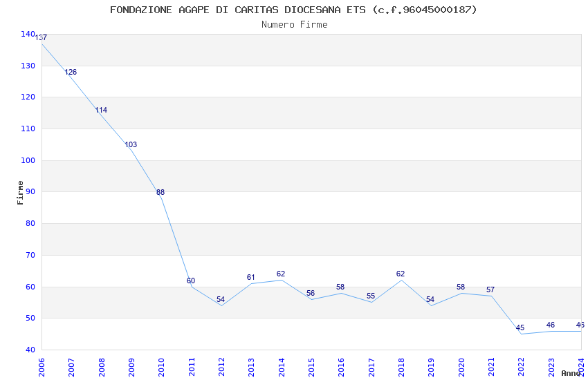Image resolution: width=588 pixels, height=380 pixels.
Task: Click the x-axis year label 2015
Action: tap(311, 368)
